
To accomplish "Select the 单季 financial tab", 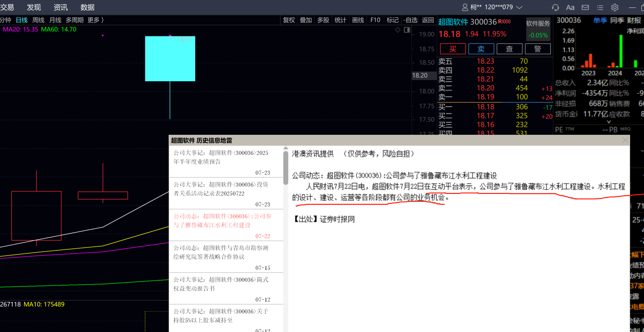I will click(x=600, y=20).
